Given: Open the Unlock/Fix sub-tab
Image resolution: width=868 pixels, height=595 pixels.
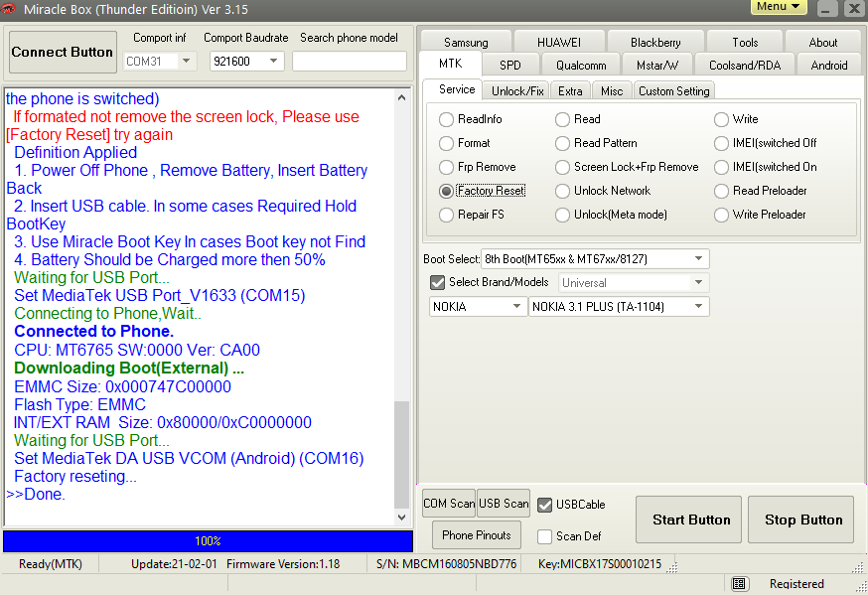Looking at the screenshot, I should click(x=517, y=91).
